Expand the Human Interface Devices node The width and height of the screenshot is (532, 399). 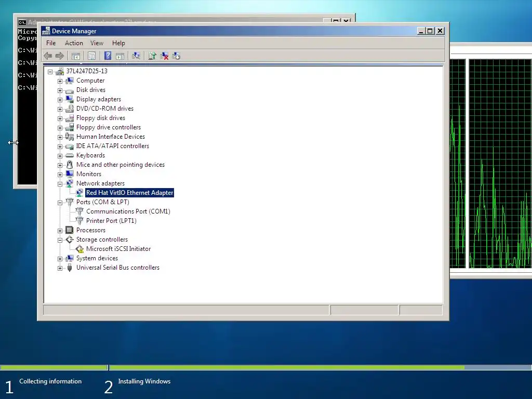click(60, 137)
